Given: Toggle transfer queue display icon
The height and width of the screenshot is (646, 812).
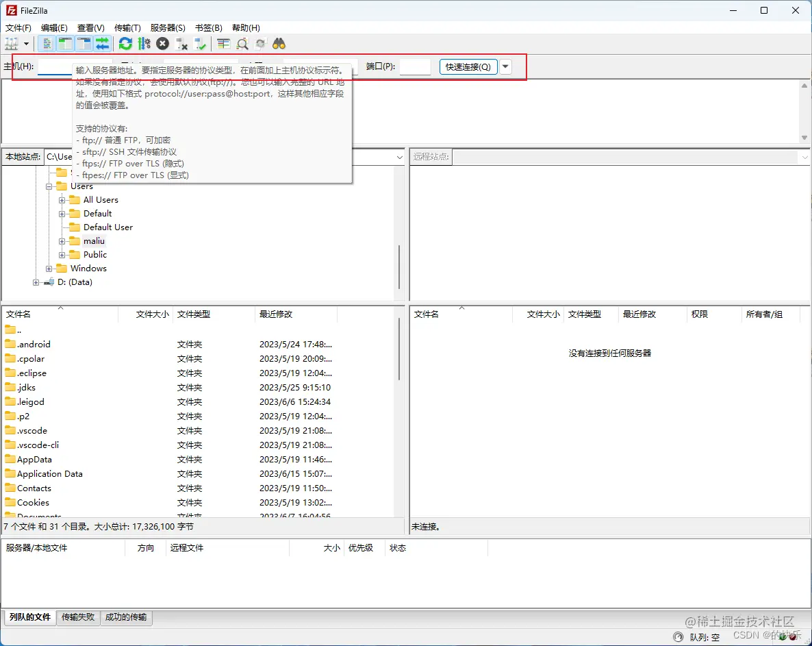Looking at the screenshot, I should pos(103,44).
